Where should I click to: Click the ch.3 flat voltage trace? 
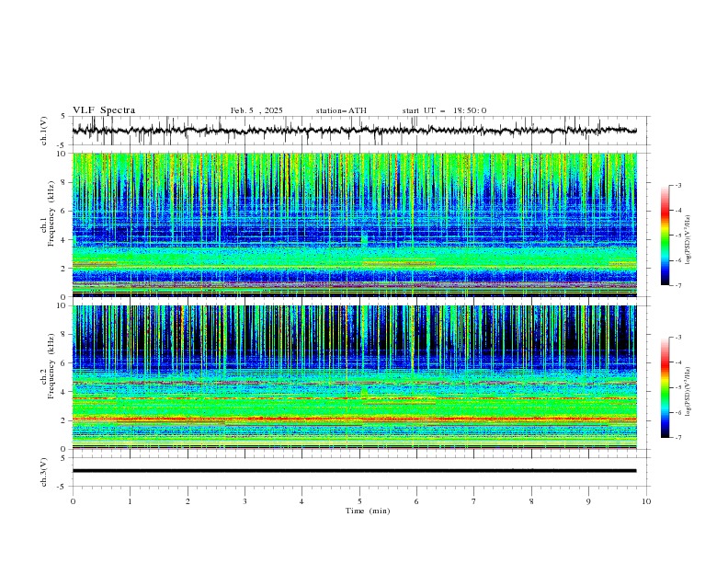click(x=354, y=471)
